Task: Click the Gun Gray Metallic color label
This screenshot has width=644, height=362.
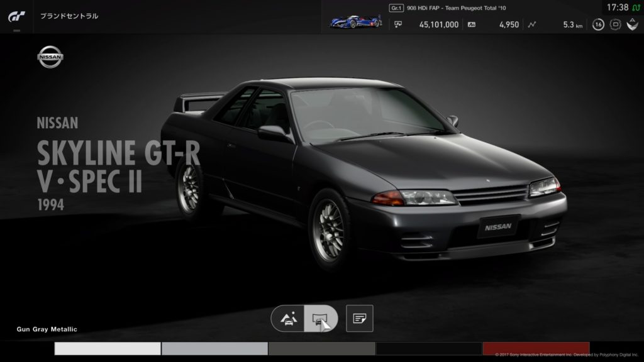Action: point(47,329)
